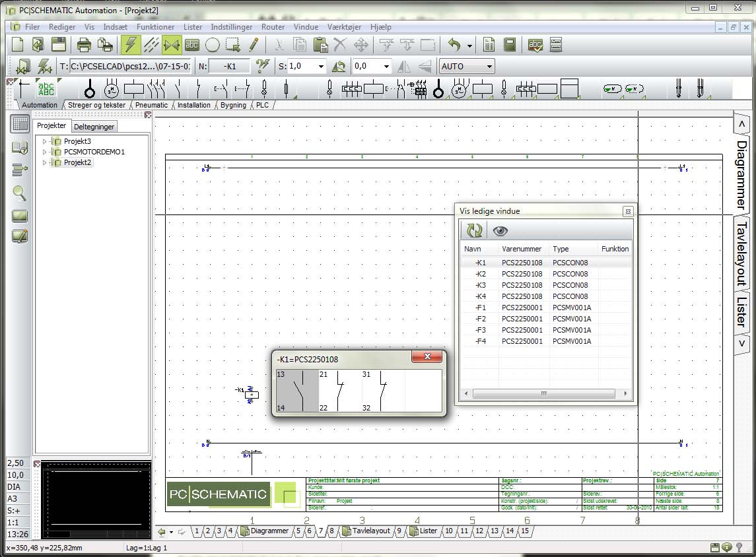Pick the relay coil rectangle symbol
This screenshot has width=756, height=557.
tap(134, 89)
